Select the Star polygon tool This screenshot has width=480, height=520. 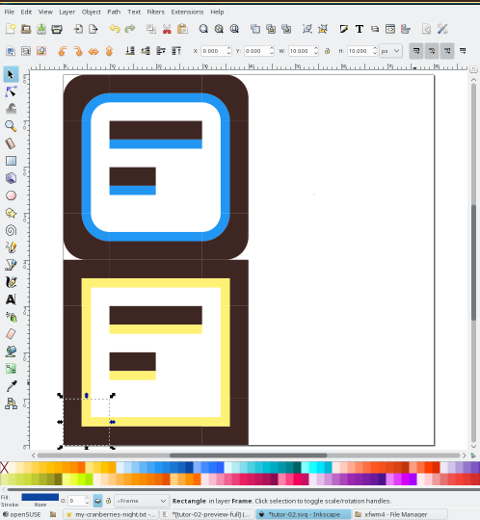[x=11, y=213]
